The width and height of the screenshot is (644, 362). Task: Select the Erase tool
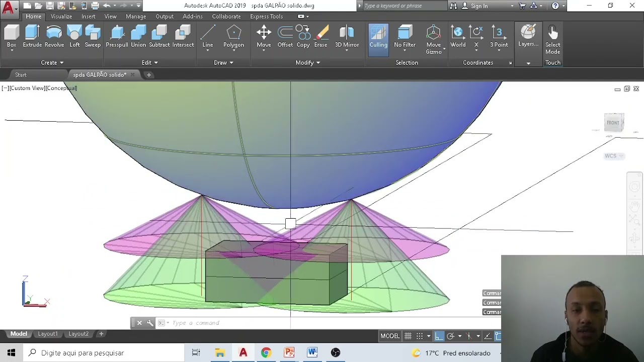pyautogui.click(x=321, y=37)
